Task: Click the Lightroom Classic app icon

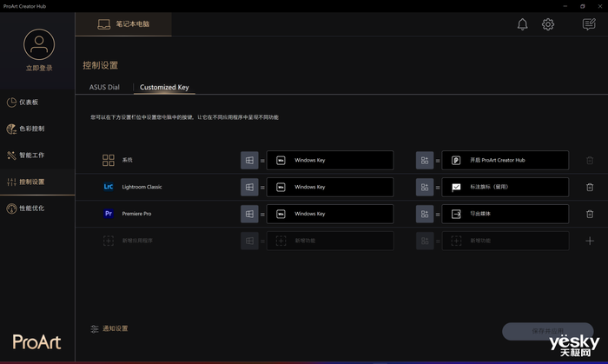Action: [109, 187]
